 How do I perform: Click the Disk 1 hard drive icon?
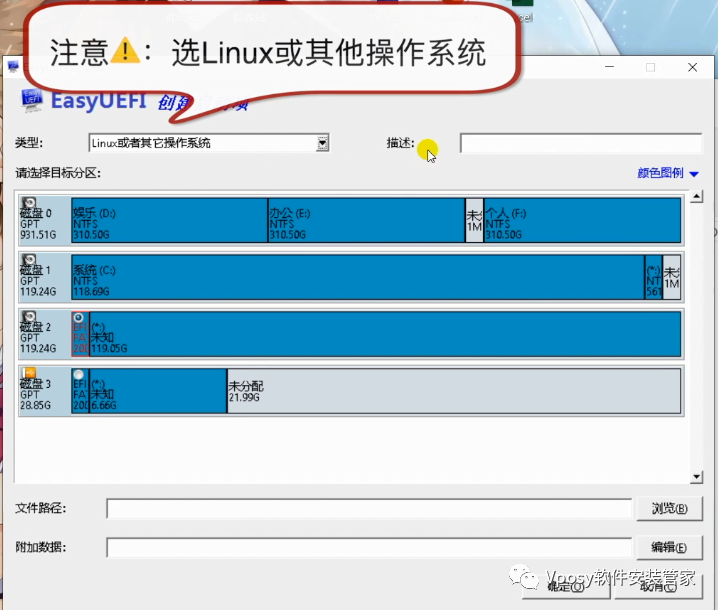(x=29, y=260)
